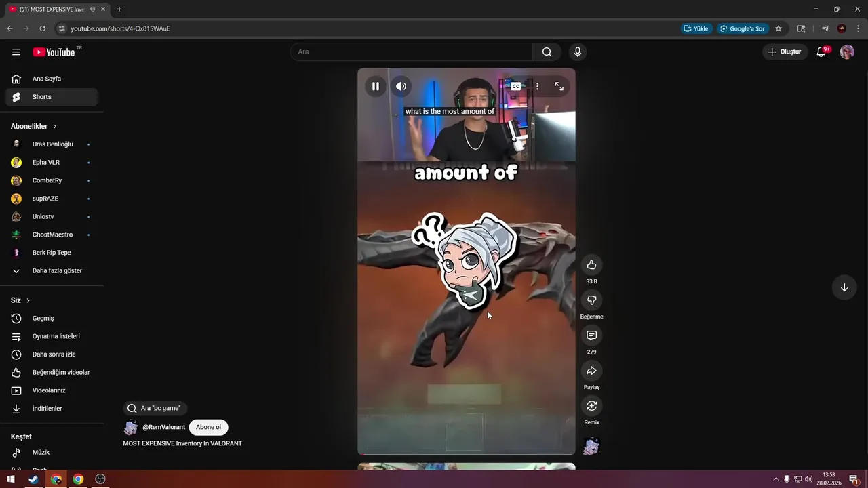868x488 pixels.
Task: Open the notifications bell
Action: tap(821, 52)
